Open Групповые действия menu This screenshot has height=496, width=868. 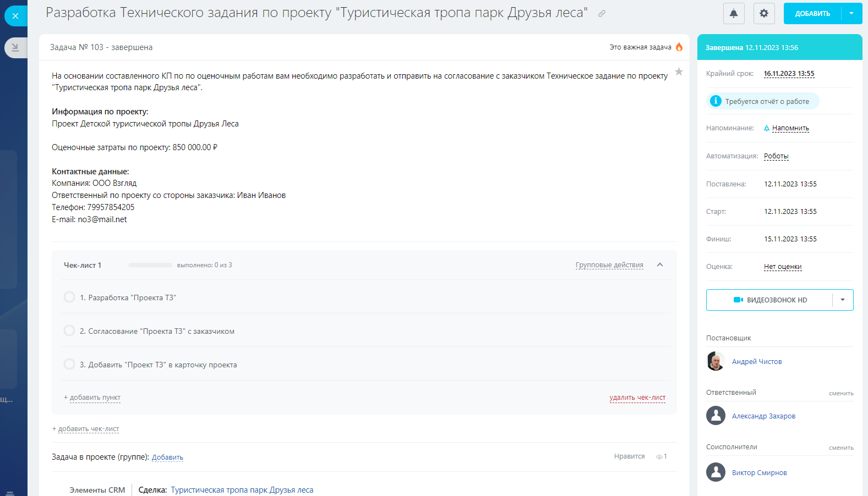(609, 265)
